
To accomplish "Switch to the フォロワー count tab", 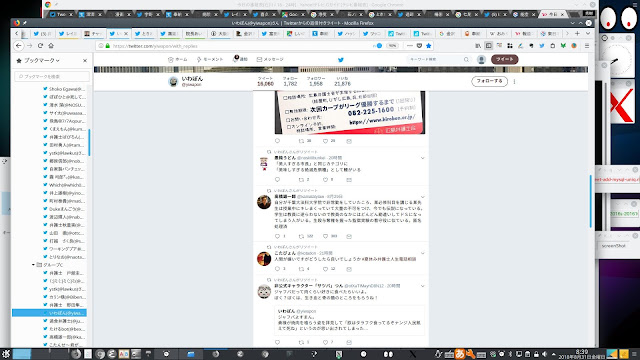I will (x=316, y=81).
